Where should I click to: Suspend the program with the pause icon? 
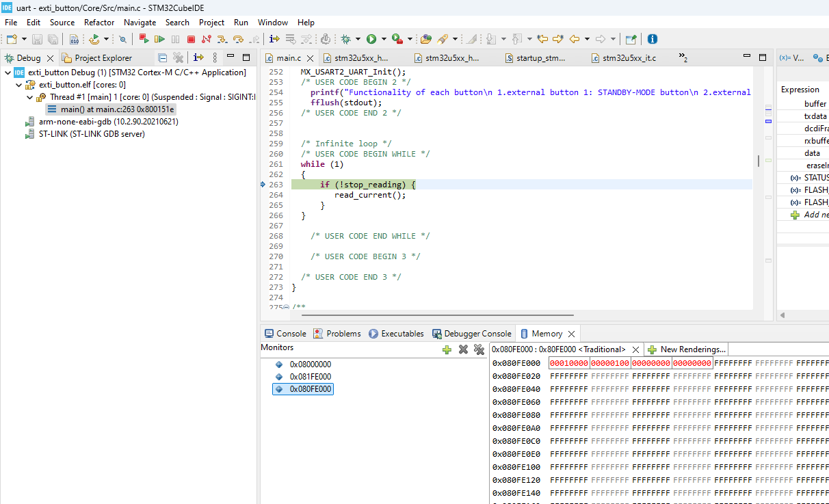click(174, 39)
